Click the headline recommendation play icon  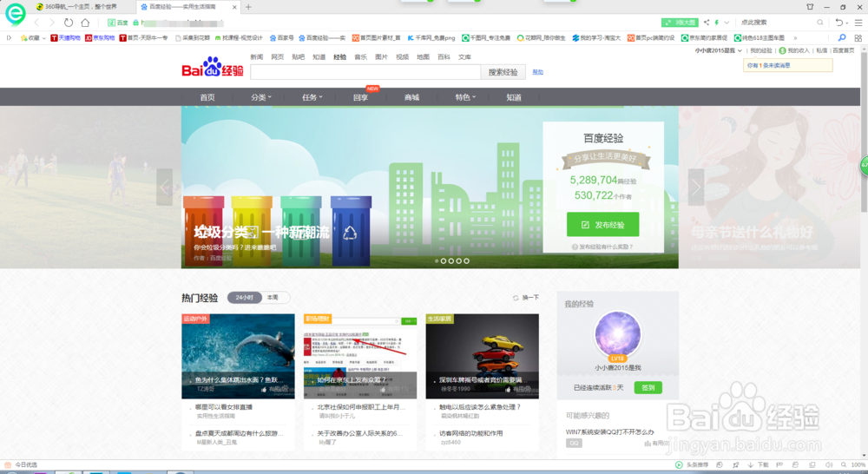(679, 465)
